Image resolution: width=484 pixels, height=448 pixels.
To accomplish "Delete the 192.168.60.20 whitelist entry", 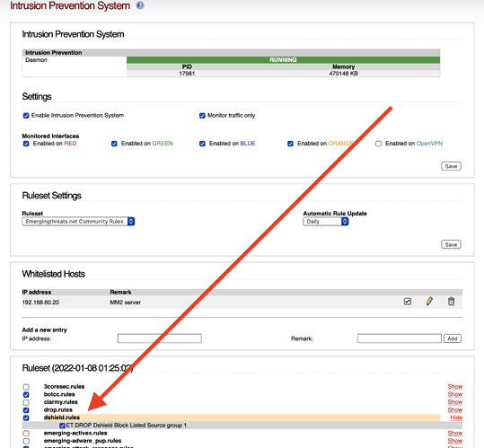I will click(451, 302).
